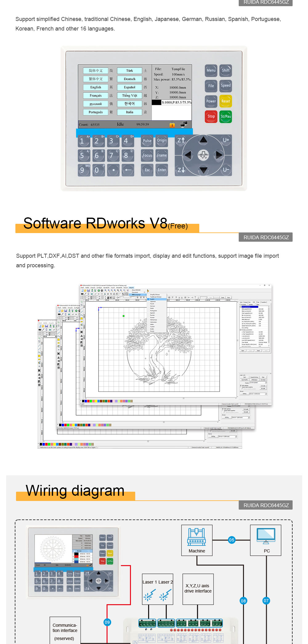The width and height of the screenshot is (308, 644).
Task: Click the blue 09 marker in wiring diagram
Action: point(107,622)
